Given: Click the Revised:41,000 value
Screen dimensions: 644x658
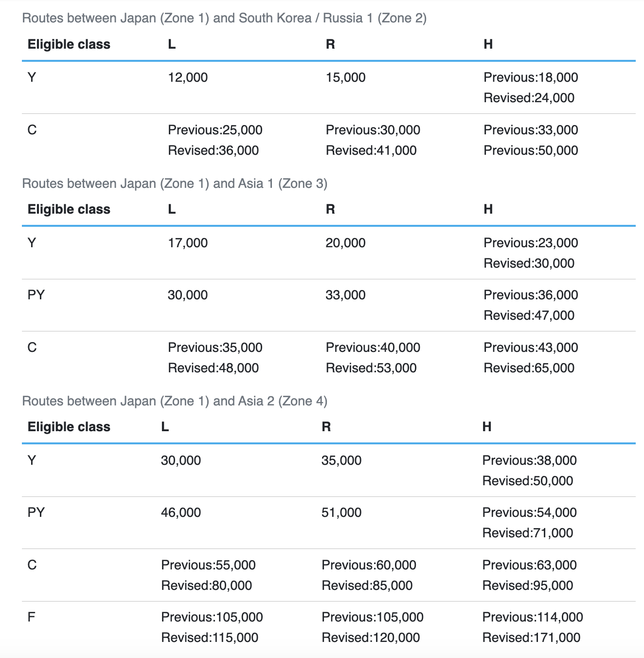Looking at the screenshot, I should click(371, 150).
